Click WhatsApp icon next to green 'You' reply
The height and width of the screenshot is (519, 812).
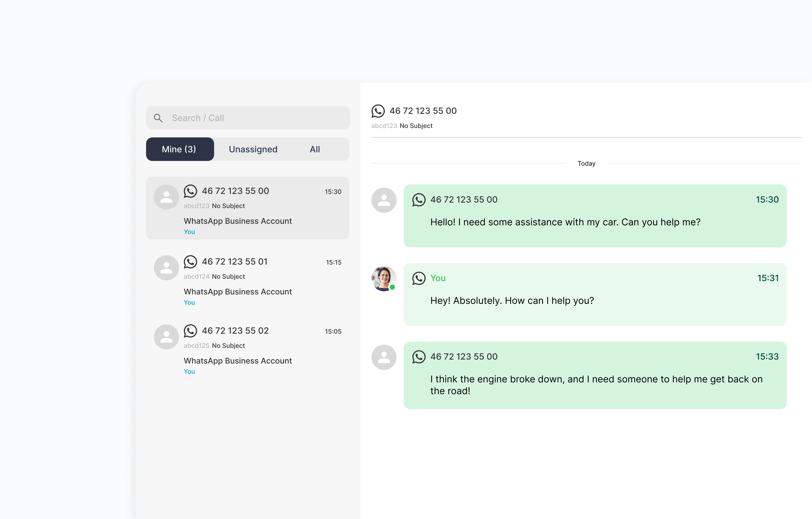(419, 278)
